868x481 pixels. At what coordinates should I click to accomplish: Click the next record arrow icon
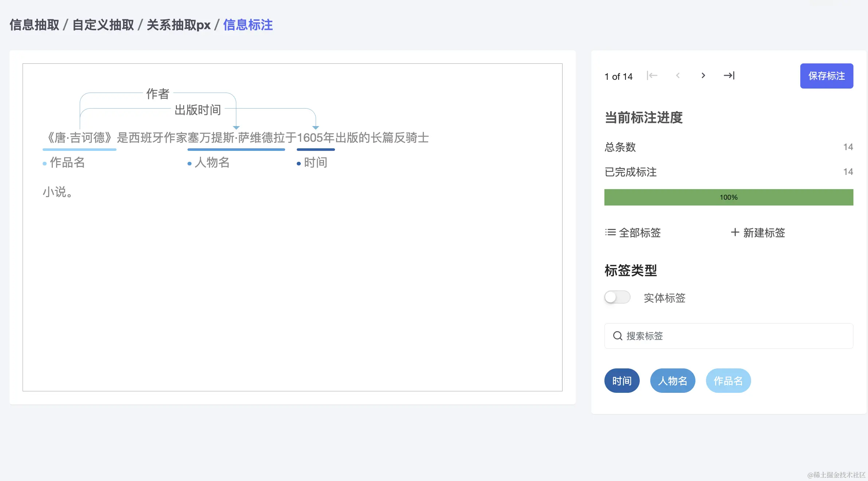pos(703,76)
